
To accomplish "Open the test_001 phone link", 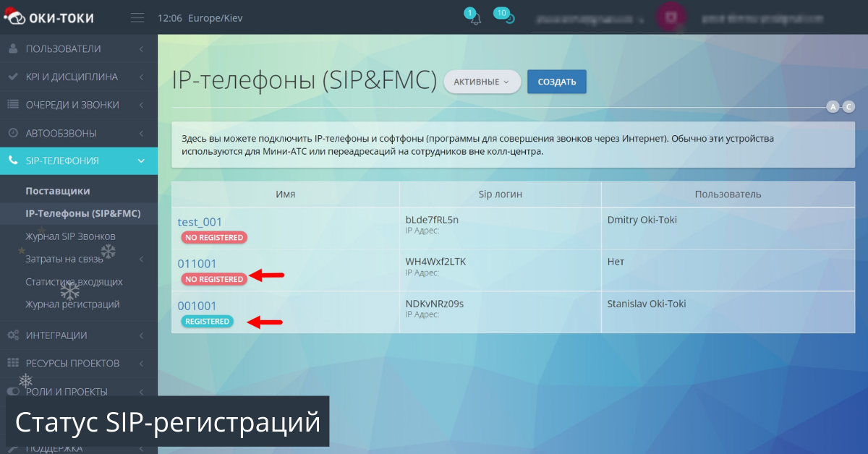I will click(200, 222).
